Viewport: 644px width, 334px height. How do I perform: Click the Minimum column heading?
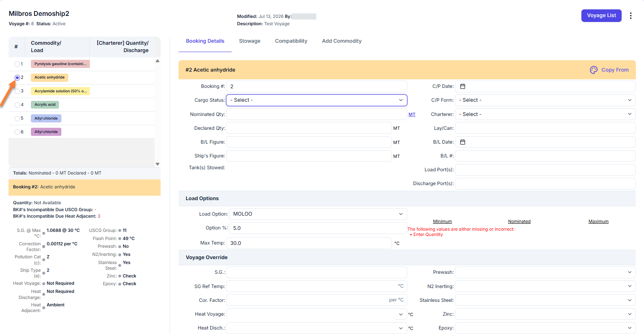click(x=442, y=222)
